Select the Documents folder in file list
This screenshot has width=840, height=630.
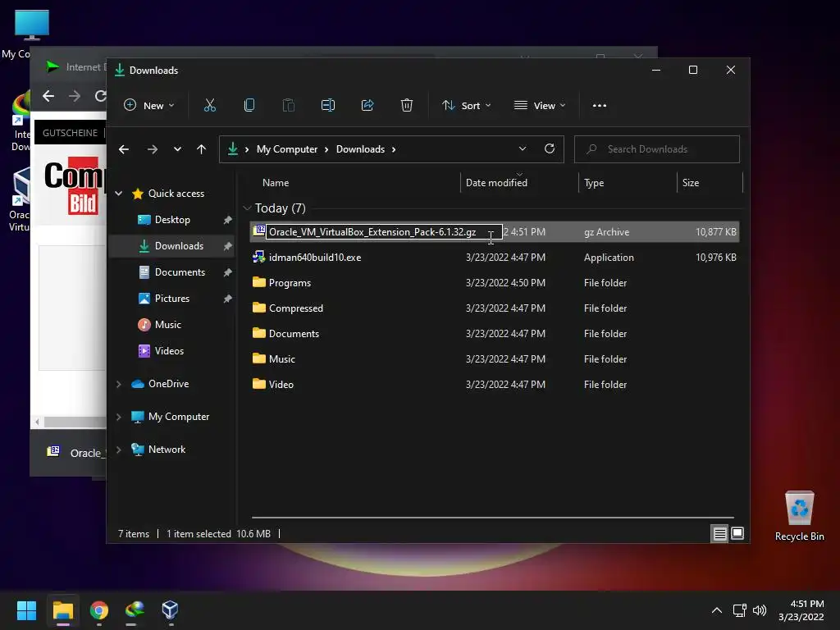(x=495, y=334)
